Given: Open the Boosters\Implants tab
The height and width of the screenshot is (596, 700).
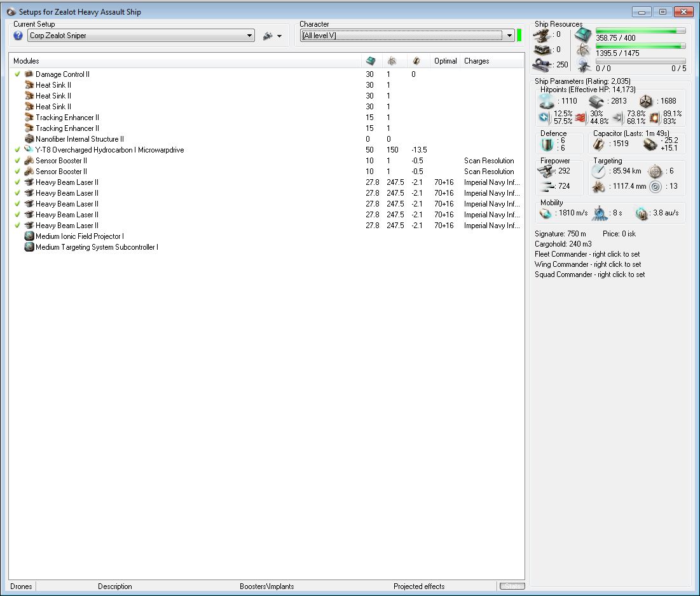Looking at the screenshot, I should pyautogui.click(x=266, y=586).
